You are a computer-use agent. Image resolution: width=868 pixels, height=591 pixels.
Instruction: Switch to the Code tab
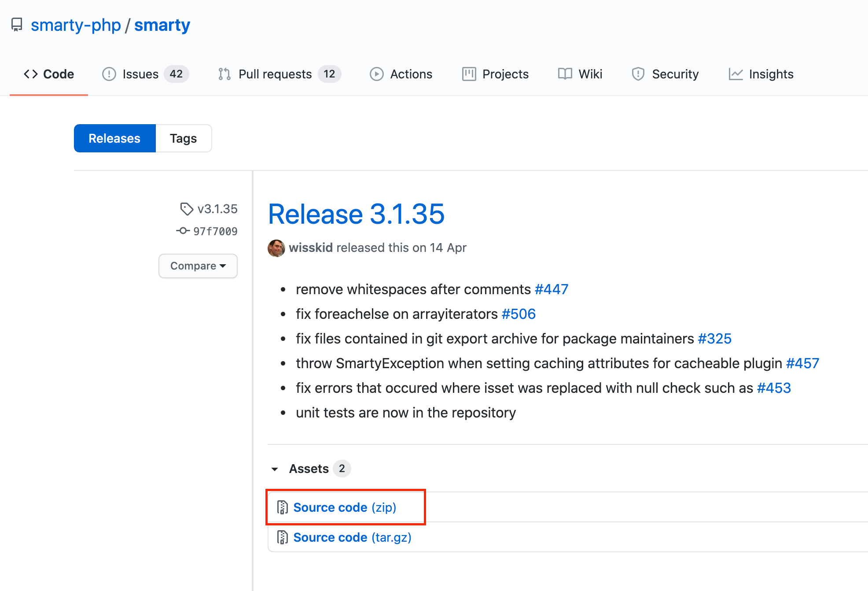(x=49, y=74)
